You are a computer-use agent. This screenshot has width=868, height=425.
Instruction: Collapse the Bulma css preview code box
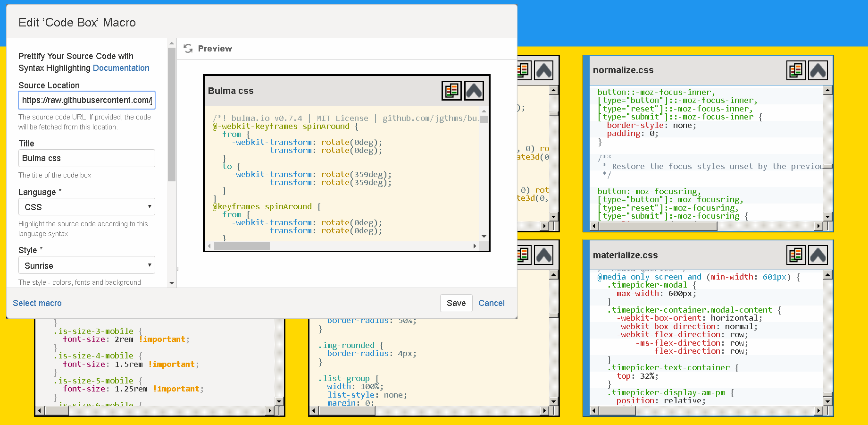click(x=474, y=91)
